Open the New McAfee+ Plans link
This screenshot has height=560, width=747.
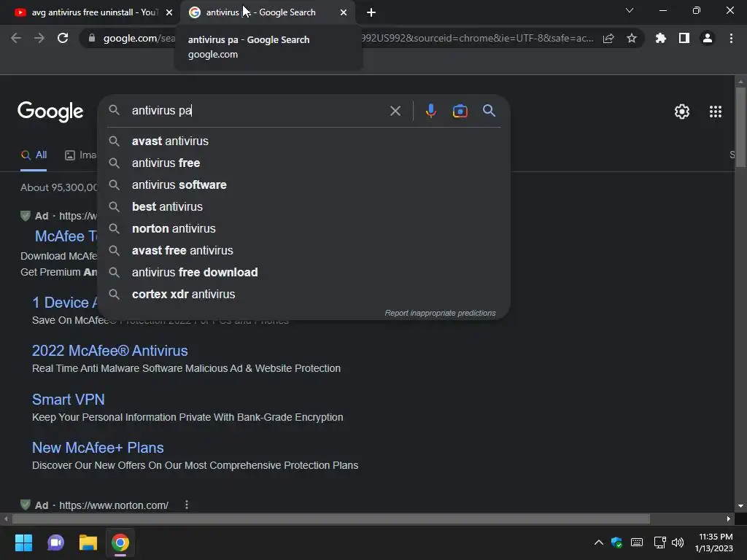click(98, 448)
